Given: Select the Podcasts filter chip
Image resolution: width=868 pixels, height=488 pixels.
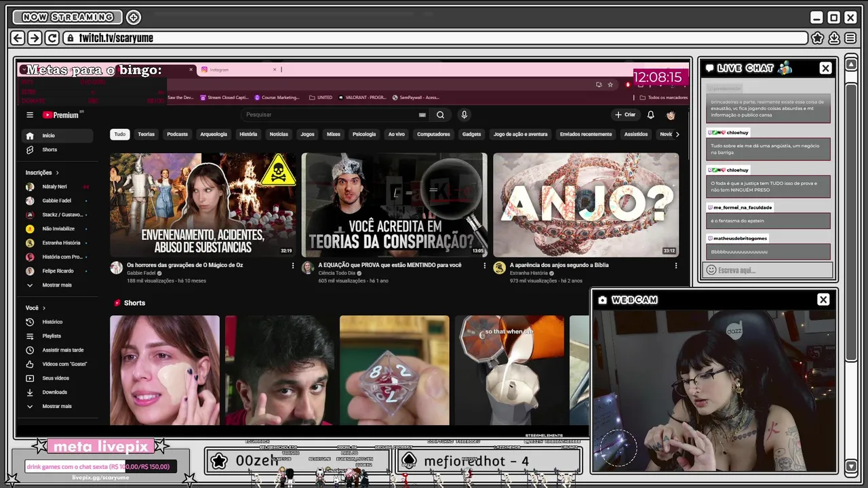Looking at the screenshot, I should (177, 134).
